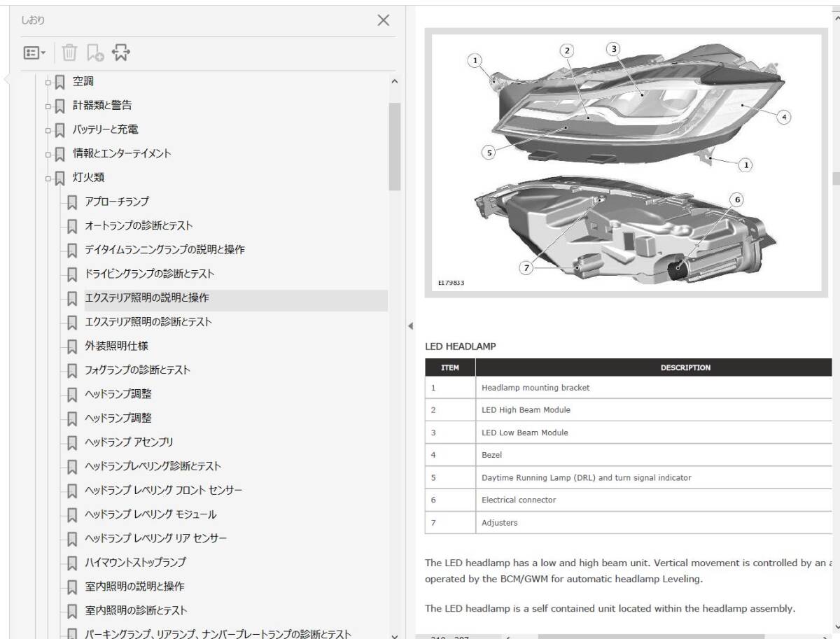840x639 pixels.
Task: Collapse the 灯火類 bookmark tree
Action: point(48,177)
